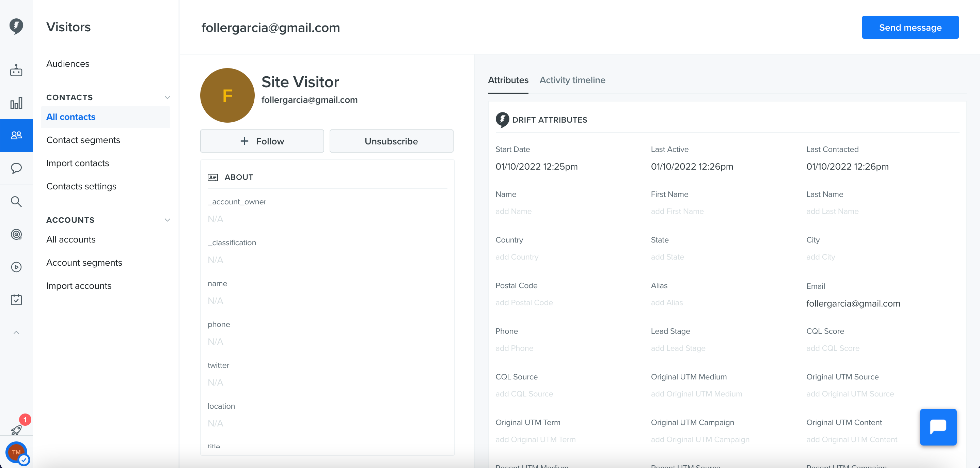Collapse the CONTACTS section chevron

pyautogui.click(x=167, y=97)
